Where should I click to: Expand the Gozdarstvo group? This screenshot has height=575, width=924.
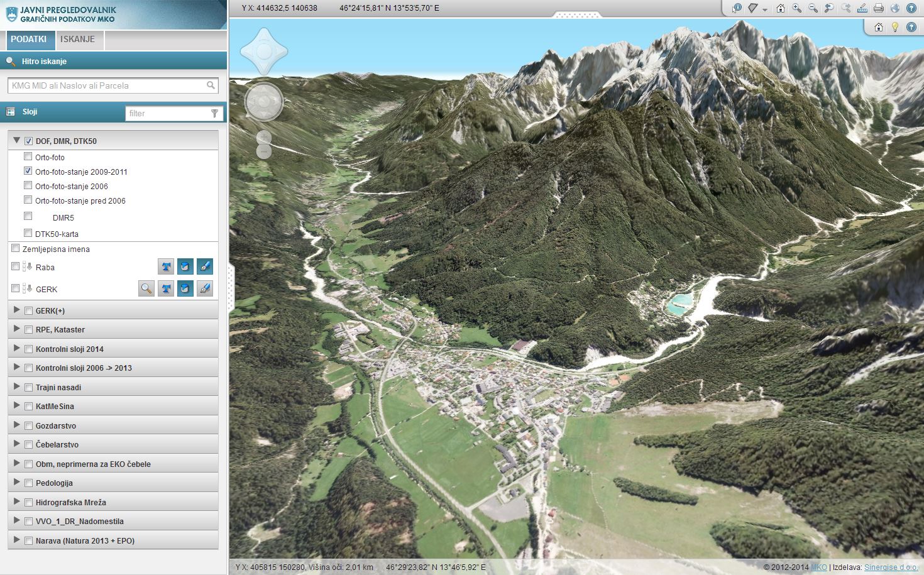click(17, 425)
